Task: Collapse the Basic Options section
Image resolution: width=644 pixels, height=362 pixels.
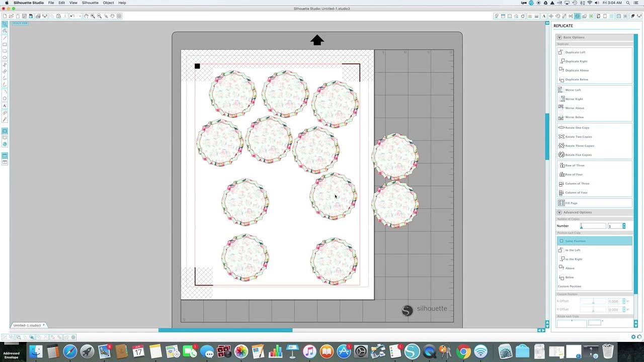Action: [559, 37]
